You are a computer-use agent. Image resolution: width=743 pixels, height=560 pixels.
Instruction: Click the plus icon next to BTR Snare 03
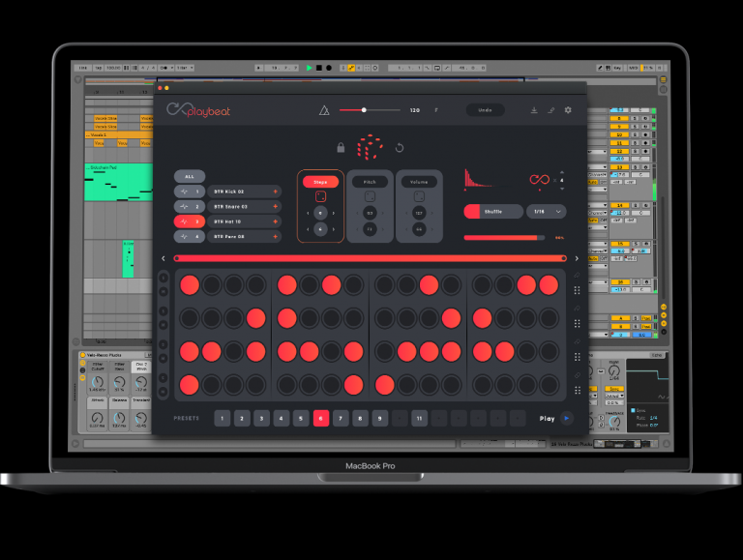[x=276, y=207]
